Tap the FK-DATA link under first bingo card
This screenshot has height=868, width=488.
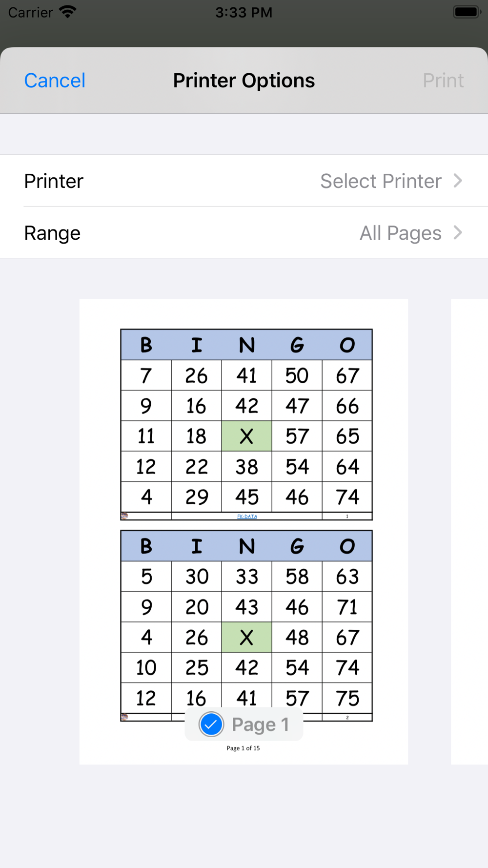click(247, 517)
